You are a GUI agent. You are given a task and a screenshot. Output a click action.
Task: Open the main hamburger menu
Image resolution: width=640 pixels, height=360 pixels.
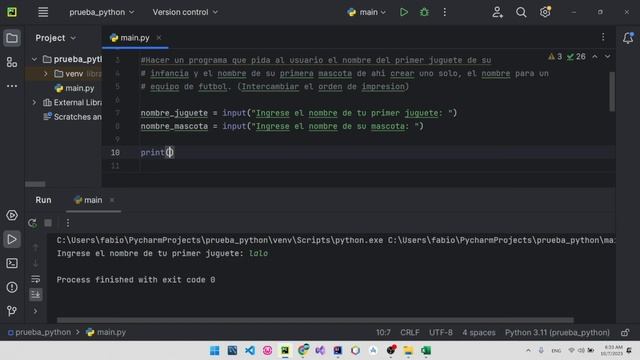pyautogui.click(x=43, y=12)
